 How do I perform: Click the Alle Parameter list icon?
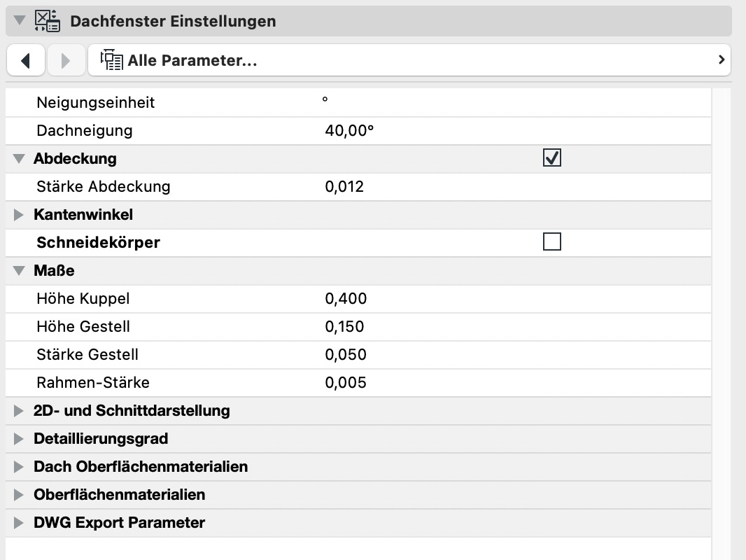coord(111,60)
